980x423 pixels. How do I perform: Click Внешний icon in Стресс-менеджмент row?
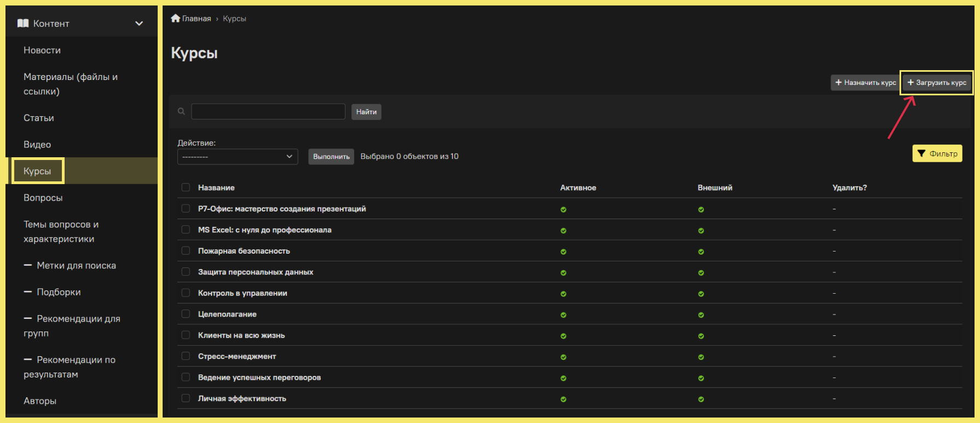[x=701, y=357]
